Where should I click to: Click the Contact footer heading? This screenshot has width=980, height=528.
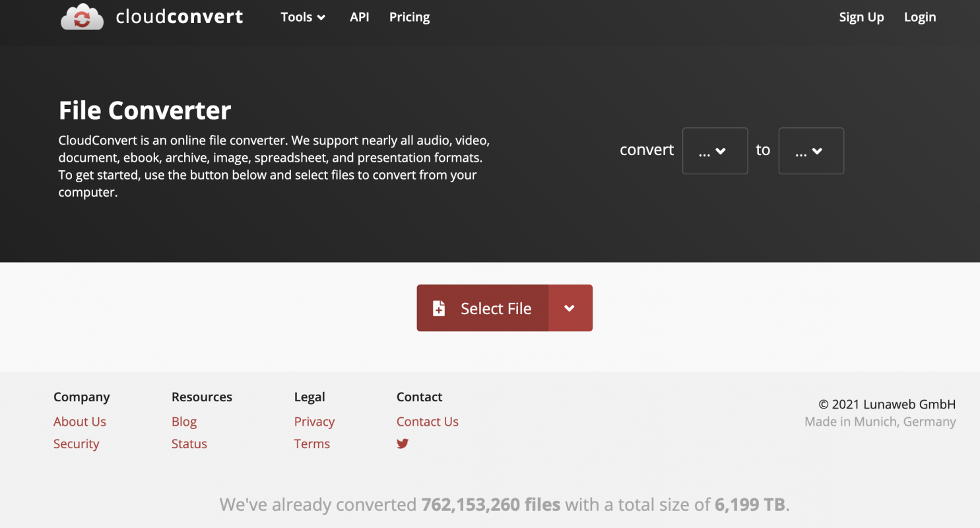point(419,397)
